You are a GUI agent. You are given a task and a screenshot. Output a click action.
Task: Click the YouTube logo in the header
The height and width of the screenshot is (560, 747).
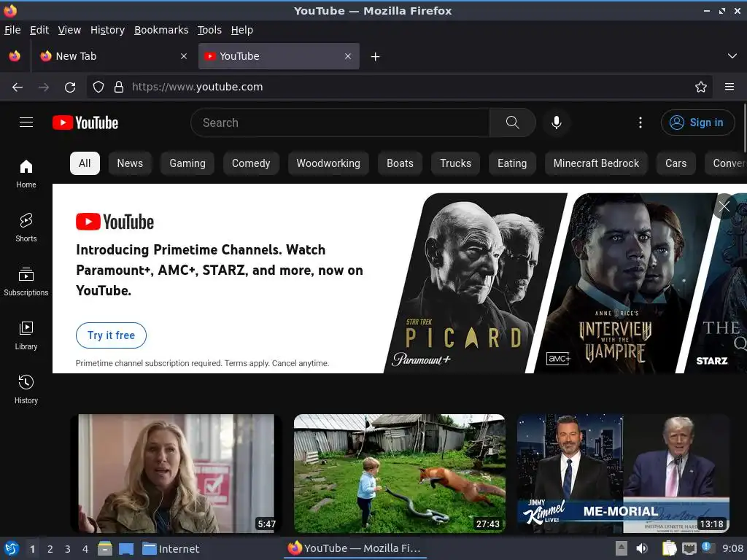point(85,122)
